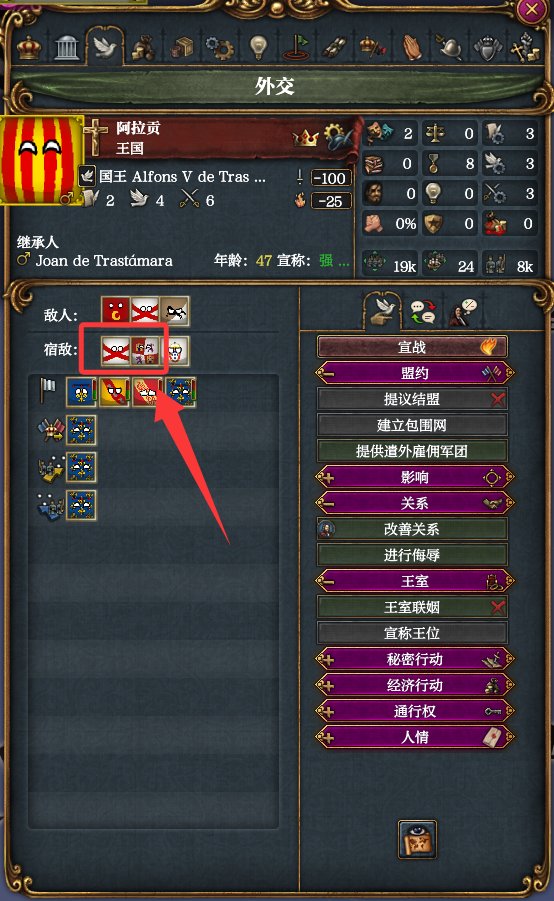Open the crown court tab icon
Viewport: 554px width, 901px height.
28,48
